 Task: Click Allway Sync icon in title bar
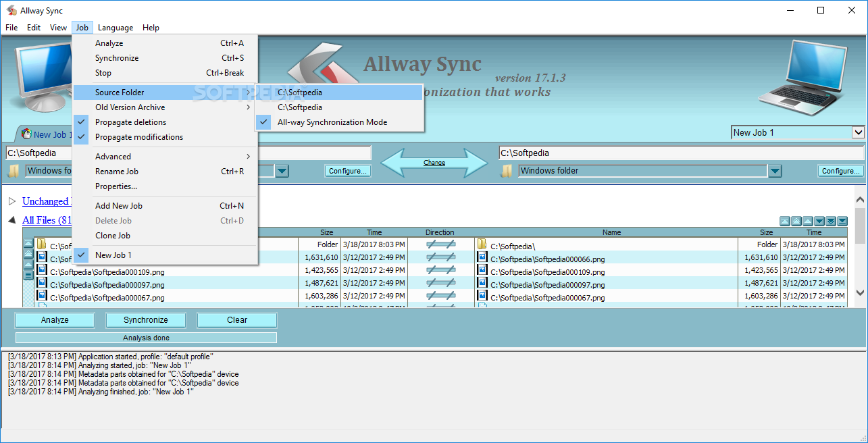click(11, 11)
